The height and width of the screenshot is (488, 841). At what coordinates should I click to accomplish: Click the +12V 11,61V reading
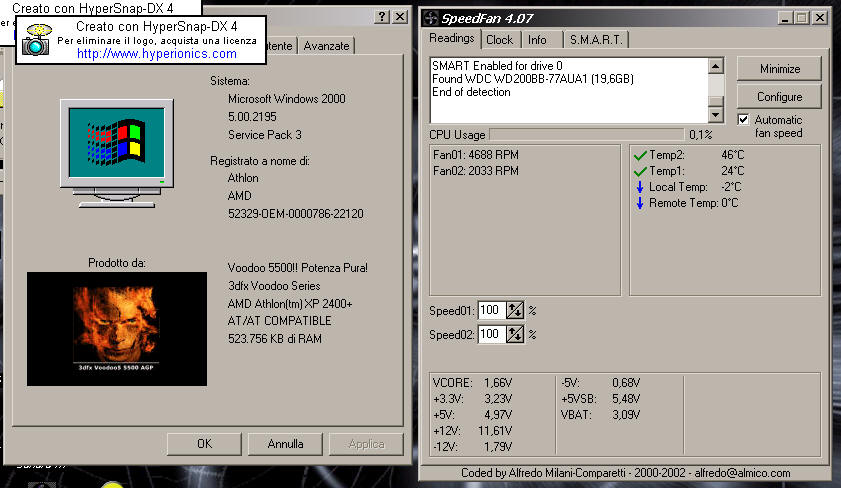coord(472,431)
